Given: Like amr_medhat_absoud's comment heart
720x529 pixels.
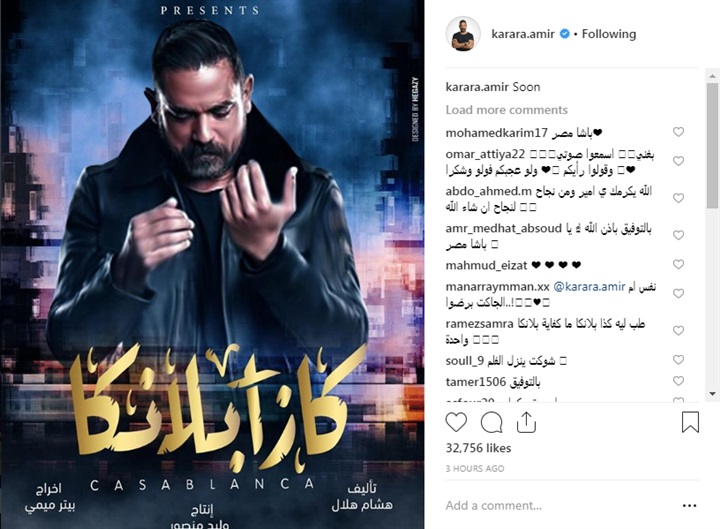Looking at the screenshot, I should point(678,235).
